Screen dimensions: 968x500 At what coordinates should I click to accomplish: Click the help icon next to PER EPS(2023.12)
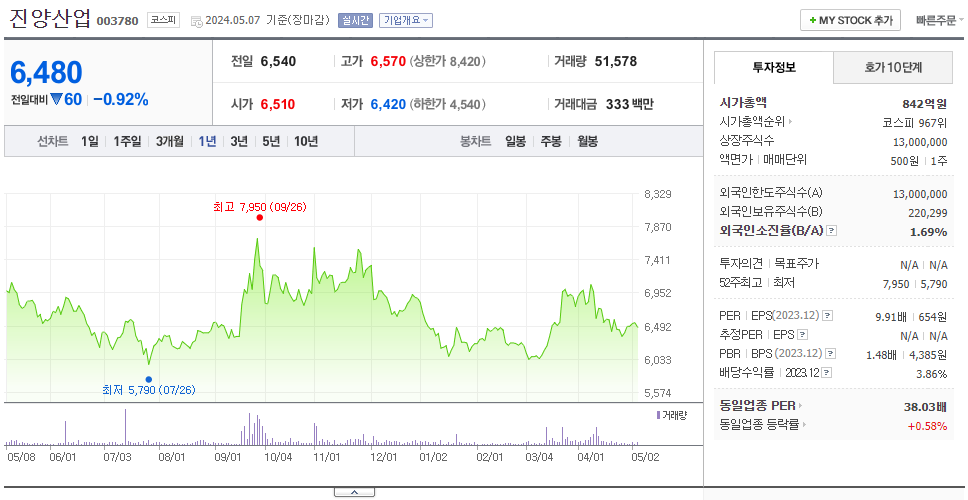pos(828,316)
